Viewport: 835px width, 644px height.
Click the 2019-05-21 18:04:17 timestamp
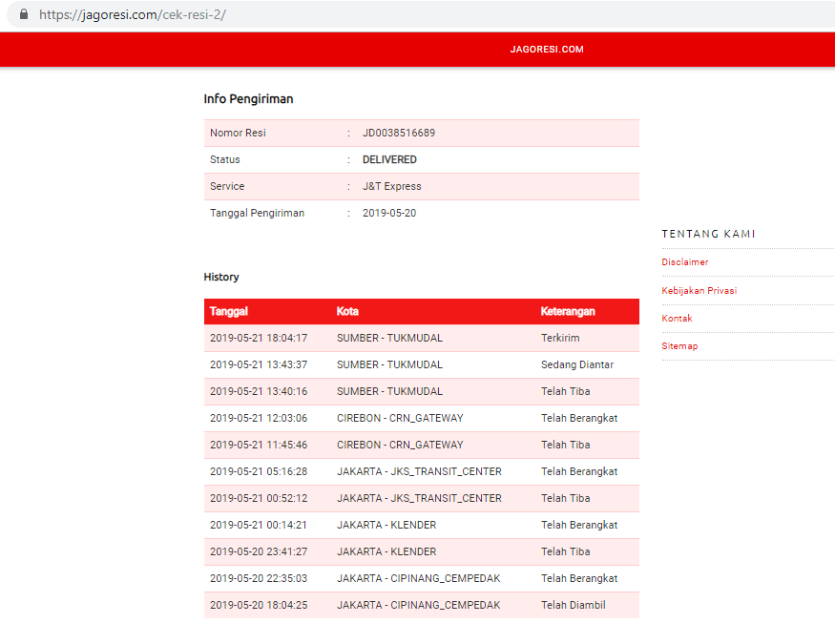tap(259, 338)
